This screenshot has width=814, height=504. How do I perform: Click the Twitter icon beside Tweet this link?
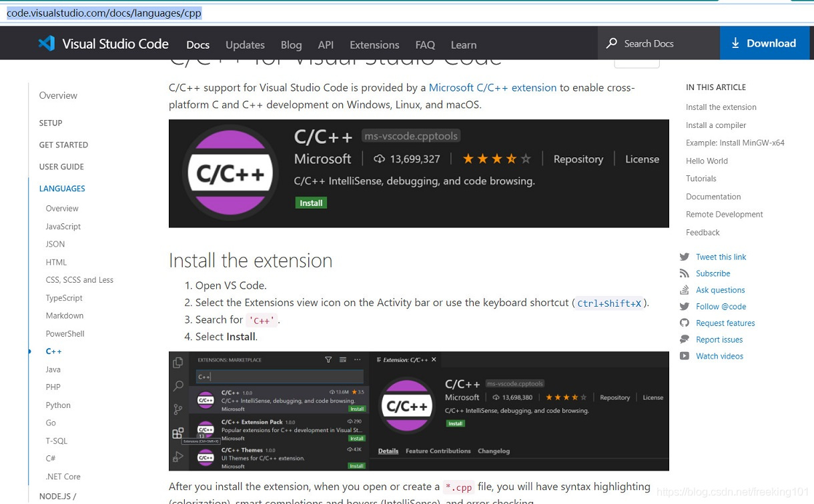(685, 257)
